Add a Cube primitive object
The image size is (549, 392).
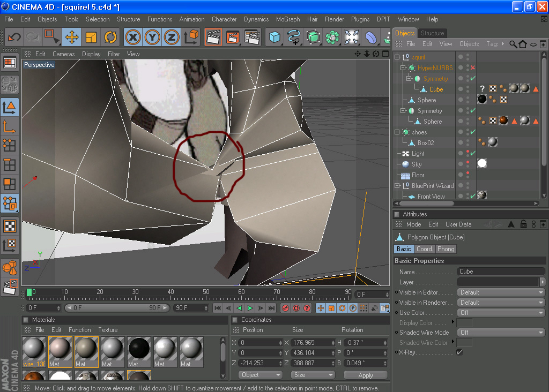point(274,37)
